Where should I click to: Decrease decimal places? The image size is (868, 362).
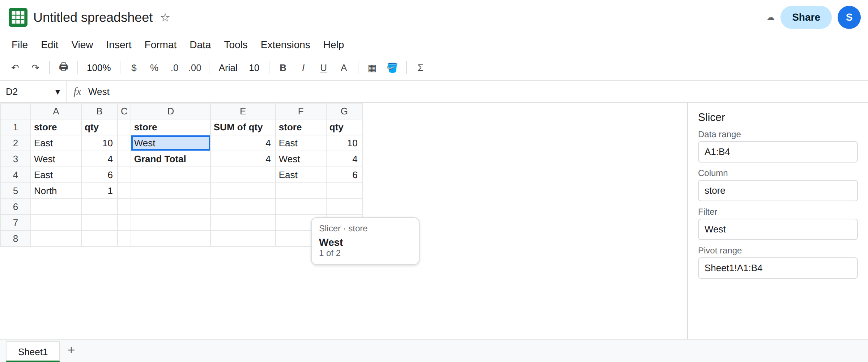174,68
